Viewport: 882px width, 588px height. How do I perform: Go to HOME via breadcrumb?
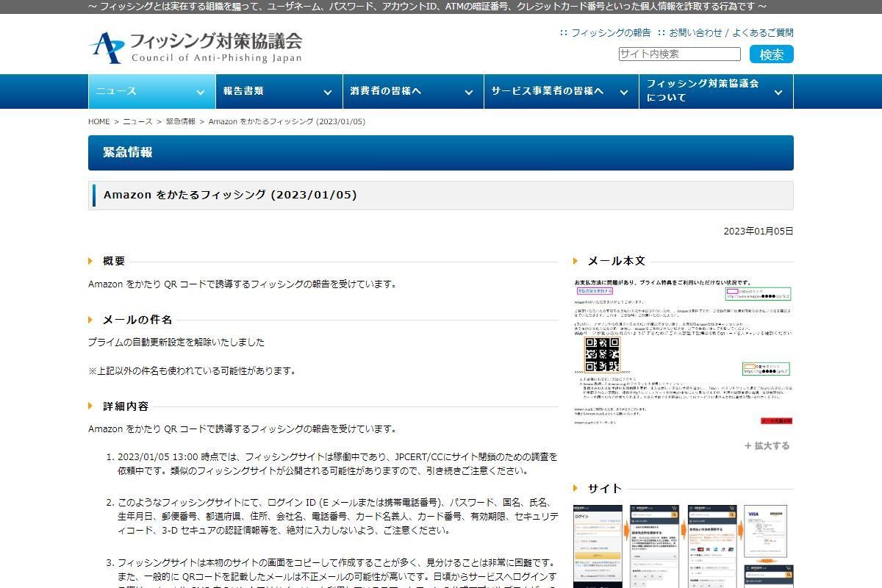(x=99, y=122)
